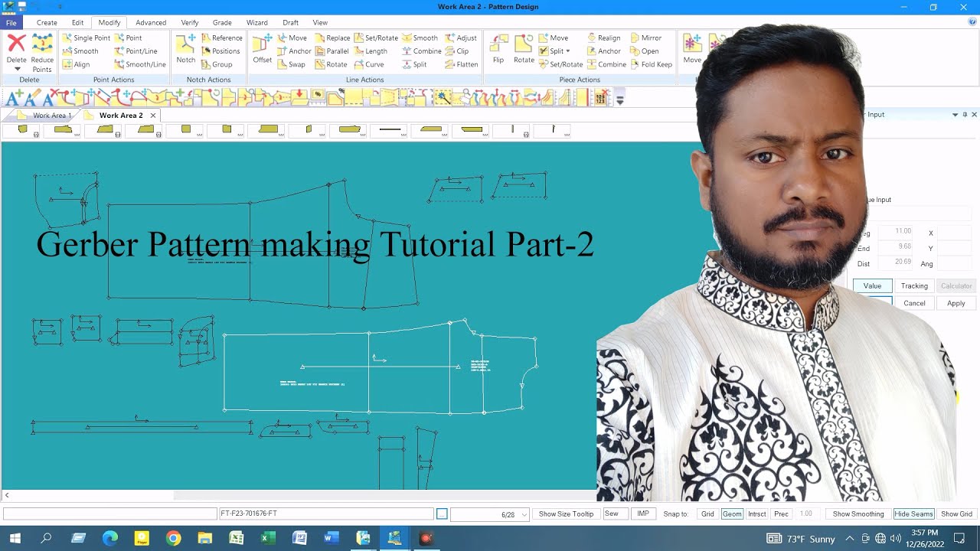
Task: Select the Offset line tool
Action: tap(263, 49)
